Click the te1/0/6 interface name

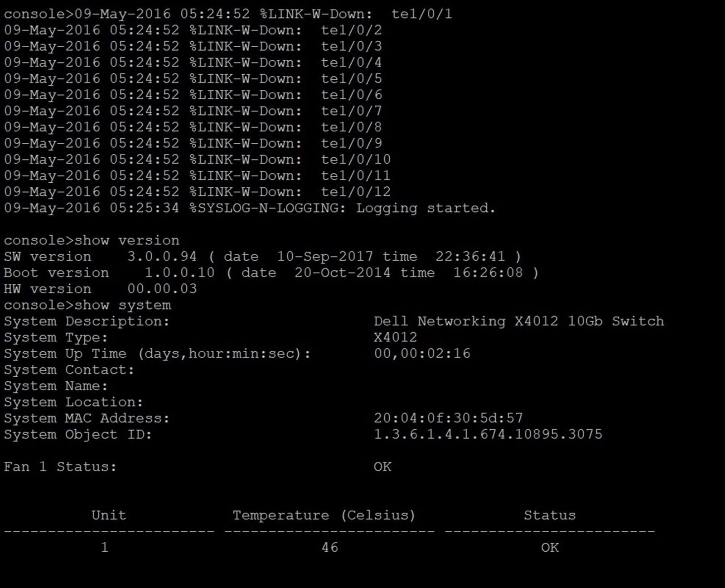[352, 95]
